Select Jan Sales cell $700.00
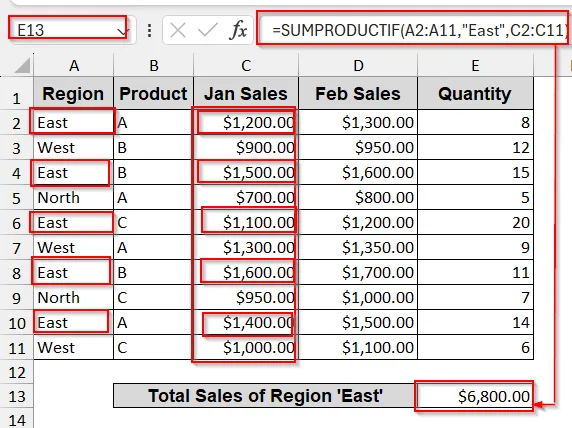 pos(246,197)
